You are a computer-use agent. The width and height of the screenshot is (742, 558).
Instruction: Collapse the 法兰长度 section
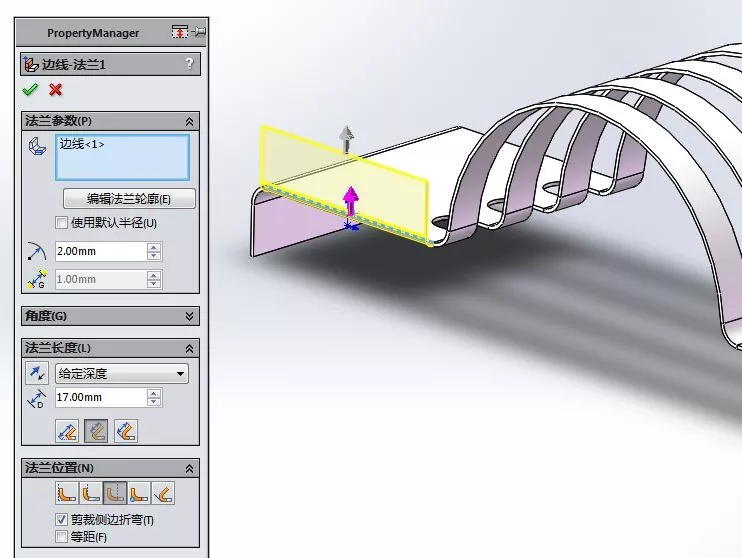click(189, 349)
